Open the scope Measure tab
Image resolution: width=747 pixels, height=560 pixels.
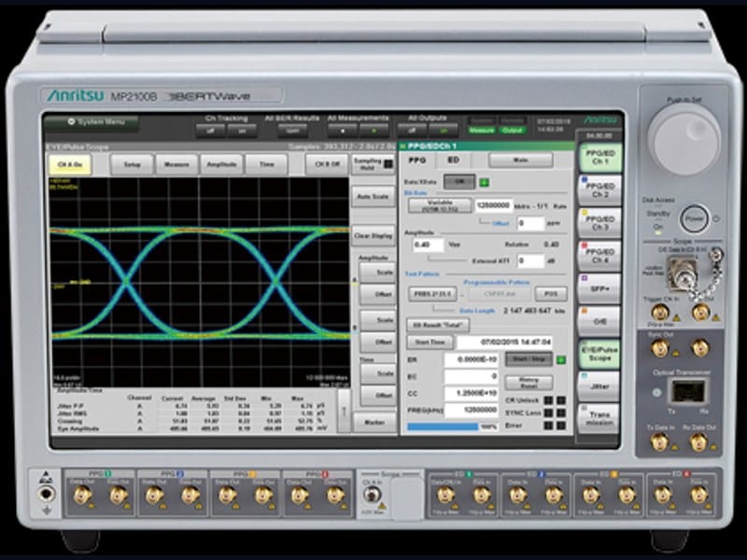click(176, 165)
